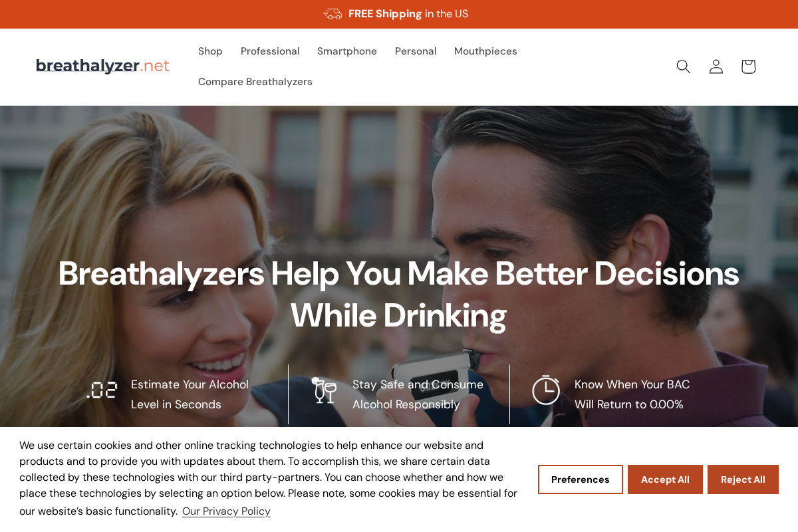Viewport: 798px width, 532px height.
Task: Open the Professional menu item
Action: coord(270,51)
